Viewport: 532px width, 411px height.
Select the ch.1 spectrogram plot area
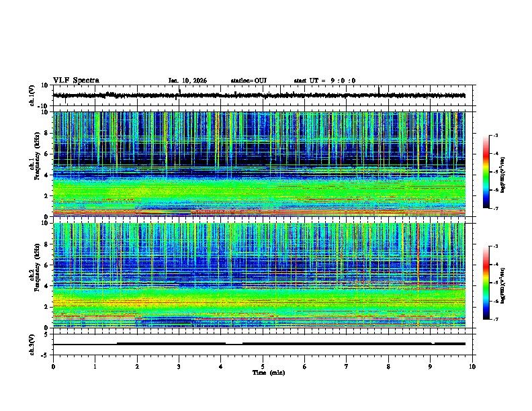259,164
